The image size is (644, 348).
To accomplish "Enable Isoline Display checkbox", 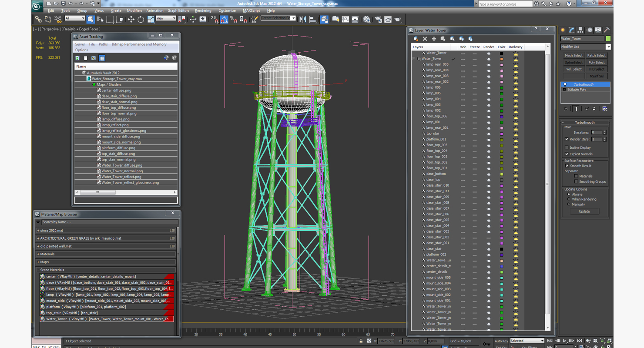I will (x=567, y=147).
